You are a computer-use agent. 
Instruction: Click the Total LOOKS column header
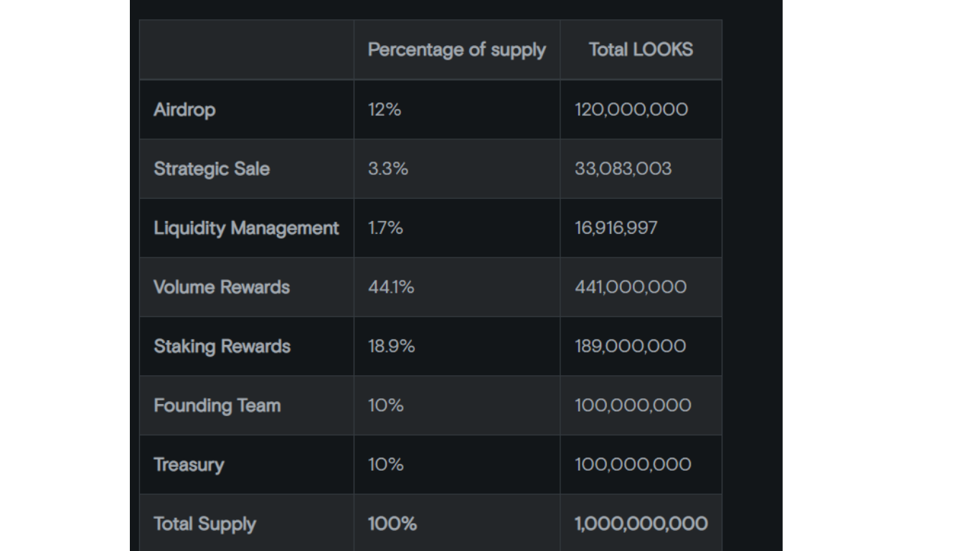(641, 50)
